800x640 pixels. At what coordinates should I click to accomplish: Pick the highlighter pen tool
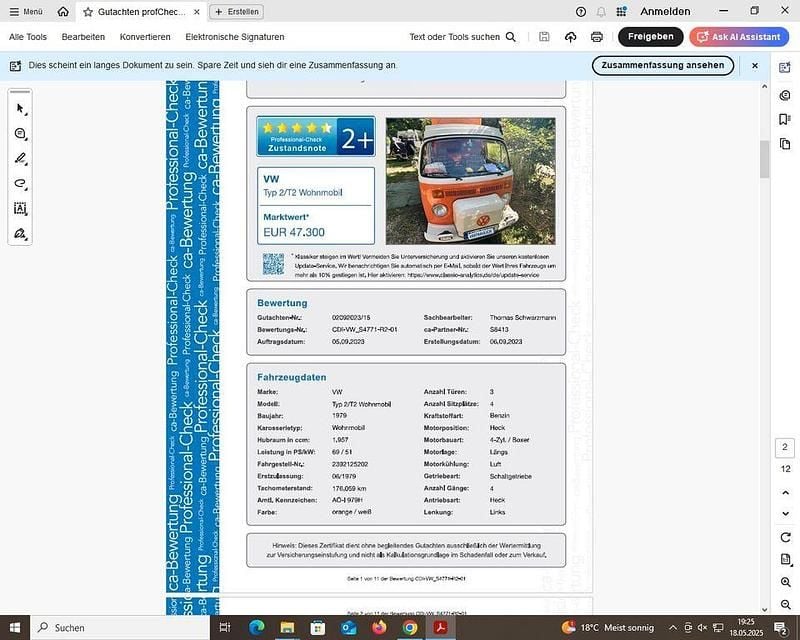[20, 159]
